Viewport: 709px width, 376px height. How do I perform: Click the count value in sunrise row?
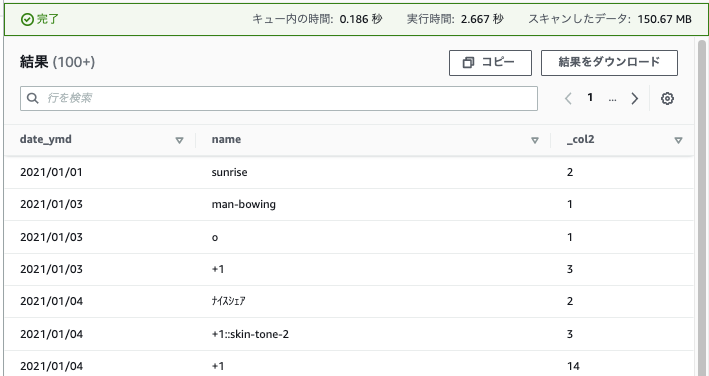570,172
